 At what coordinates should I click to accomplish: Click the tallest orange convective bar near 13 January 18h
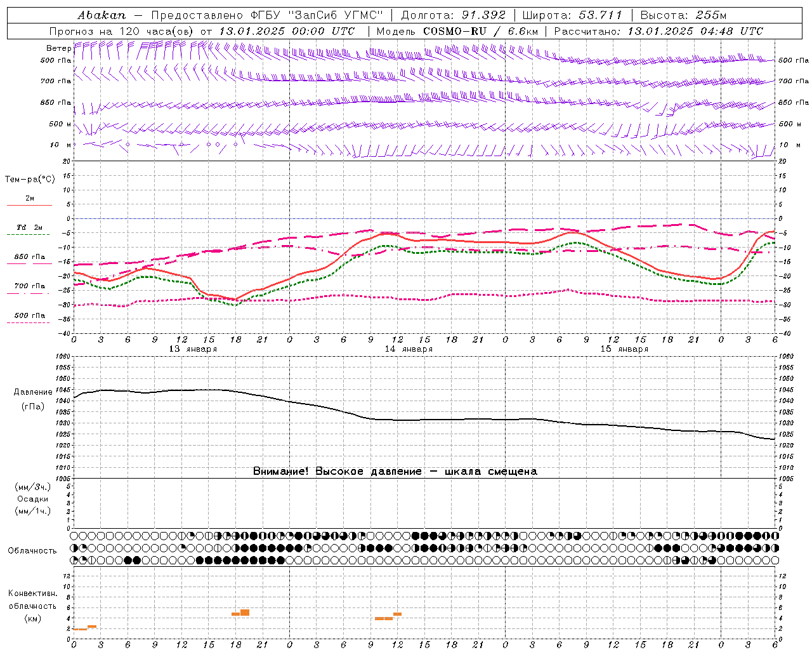245,613
